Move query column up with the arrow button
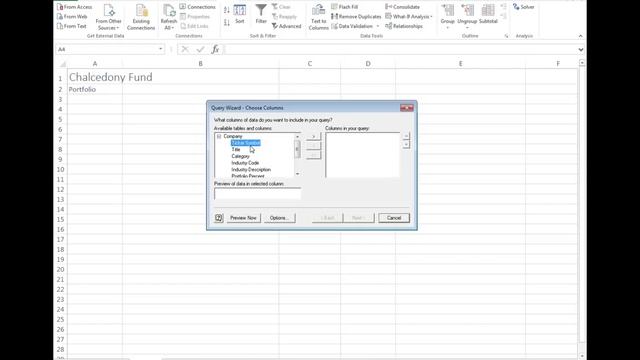Viewport: 640px width, 360px height. (x=406, y=136)
